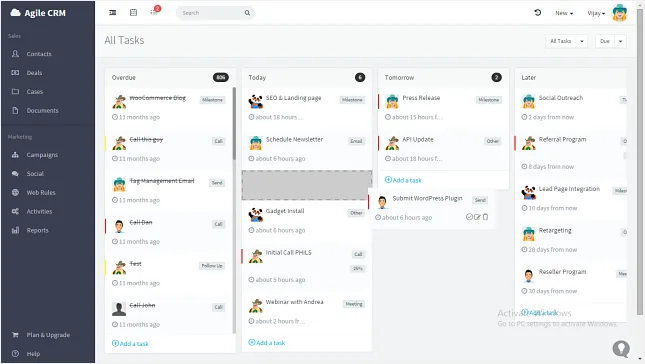Open the calendar icon in top bar
The image size is (645, 364).
click(133, 13)
